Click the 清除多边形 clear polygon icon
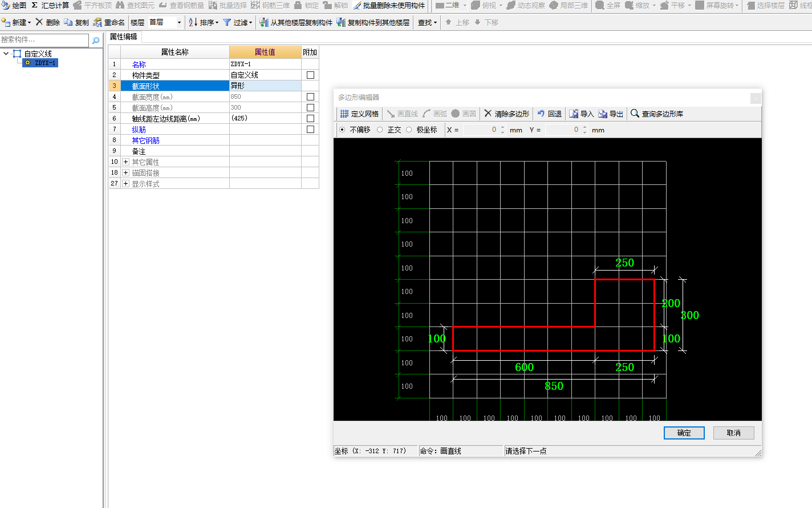 point(488,113)
